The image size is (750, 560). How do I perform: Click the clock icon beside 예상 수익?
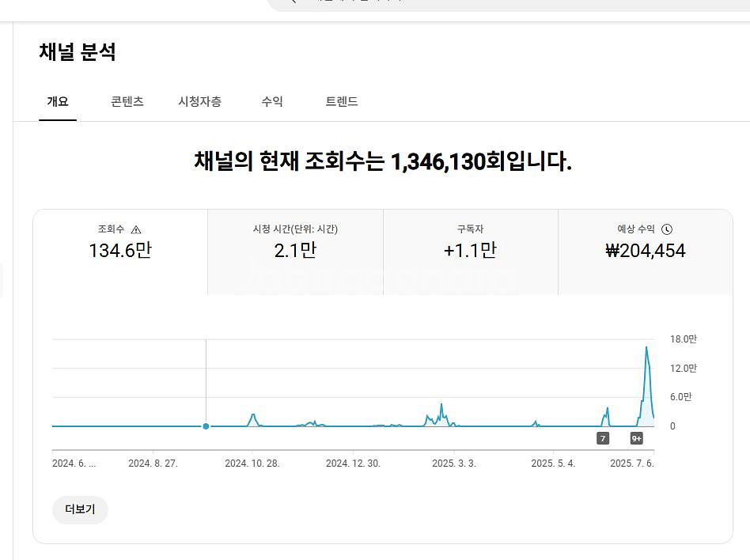(667, 229)
